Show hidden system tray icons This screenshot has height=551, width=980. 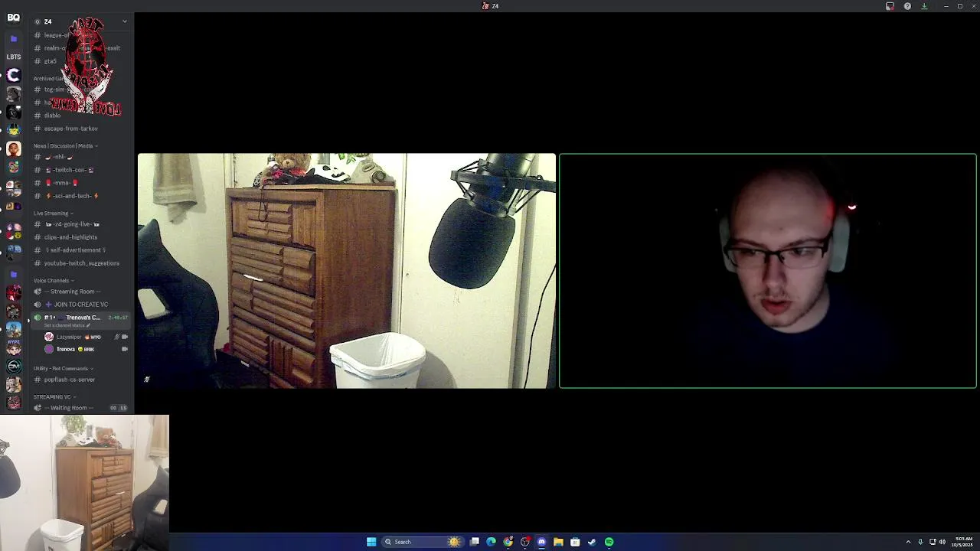pos(908,542)
